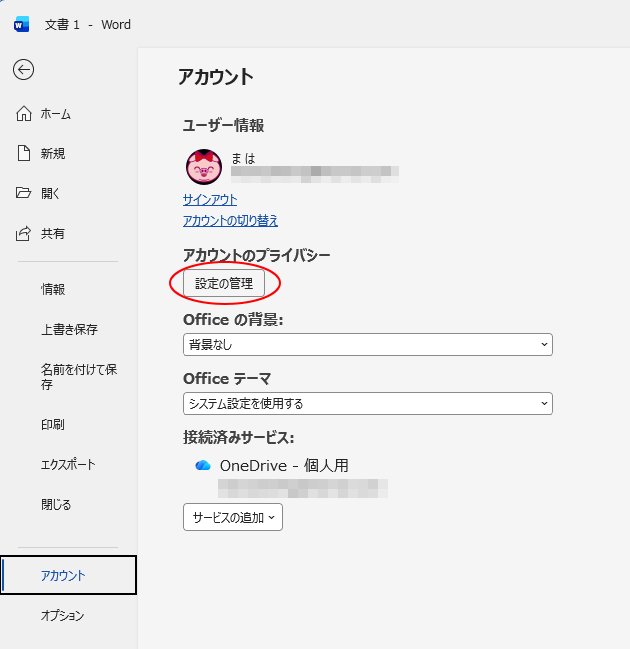Select the アカウント sidebar item
The height and width of the screenshot is (649, 630).
tap(69, 575)
